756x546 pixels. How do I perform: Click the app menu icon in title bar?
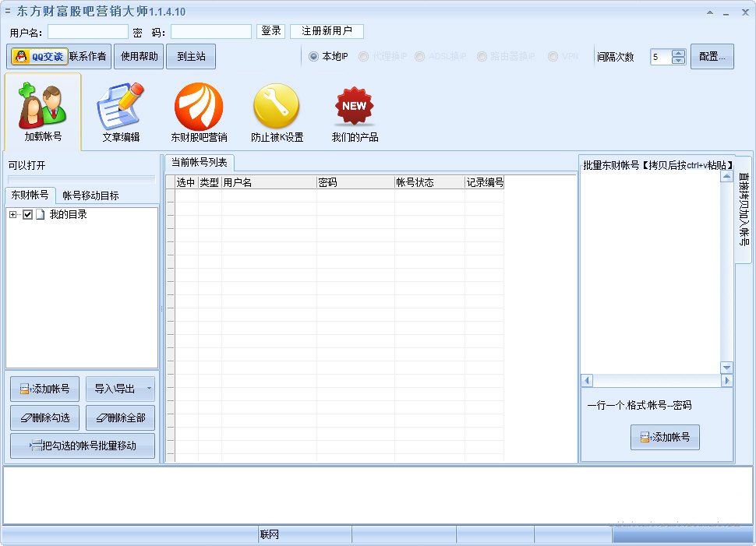click(7, 10)
